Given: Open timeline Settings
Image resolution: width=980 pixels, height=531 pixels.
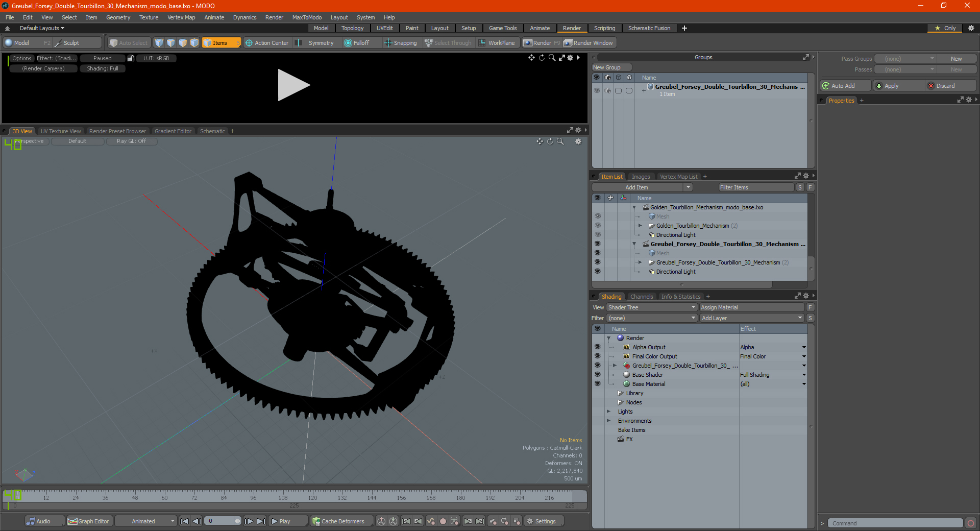Looking at the screenshot, I should click(544, 521).
